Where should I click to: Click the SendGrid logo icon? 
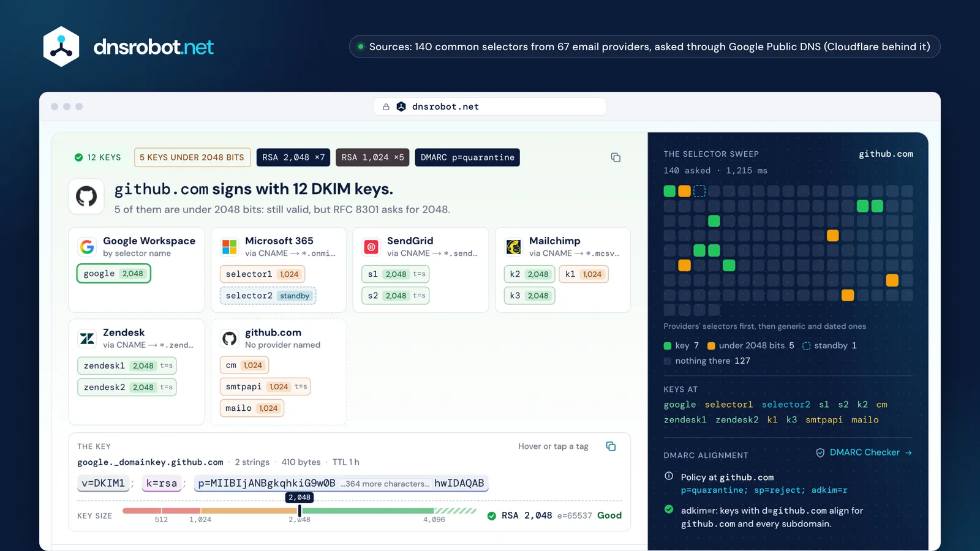click(x=371, y=247)
